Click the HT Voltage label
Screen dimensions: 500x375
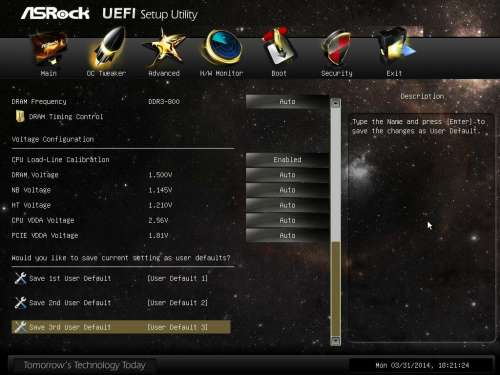pyautogui.click(x=31, y=205)
